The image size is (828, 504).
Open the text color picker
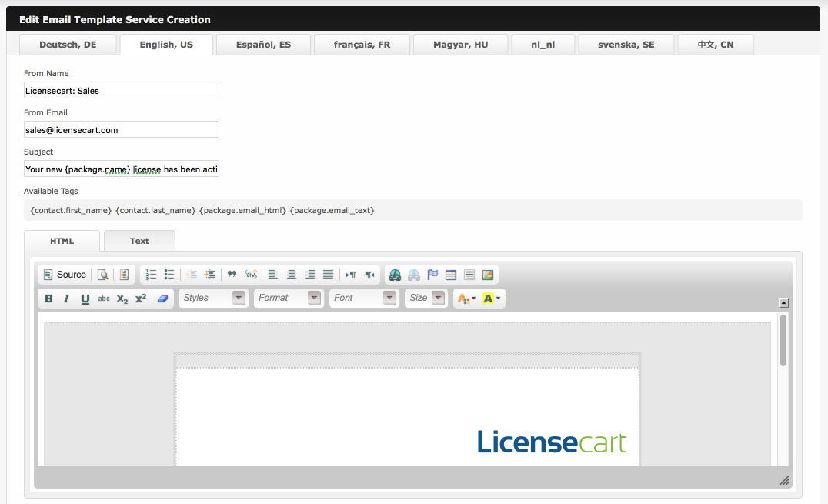(466, 299)
